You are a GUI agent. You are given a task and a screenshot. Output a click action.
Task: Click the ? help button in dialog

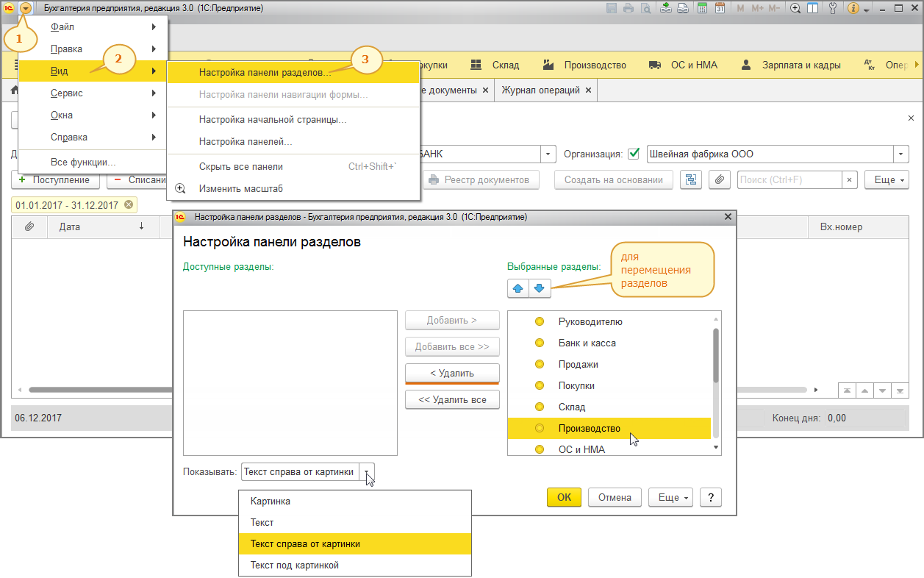[711, 497]
